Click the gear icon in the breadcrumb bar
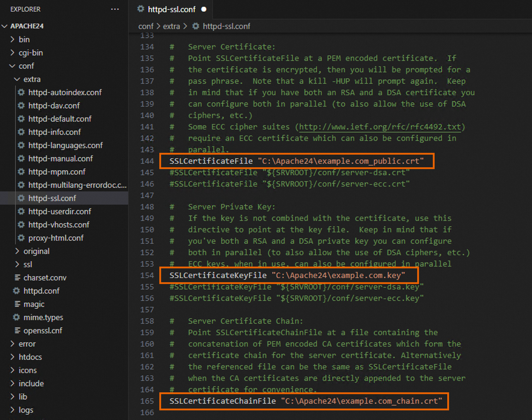This screenshot has height=420, width=532. pyautogui.click(x=196, y=26)
